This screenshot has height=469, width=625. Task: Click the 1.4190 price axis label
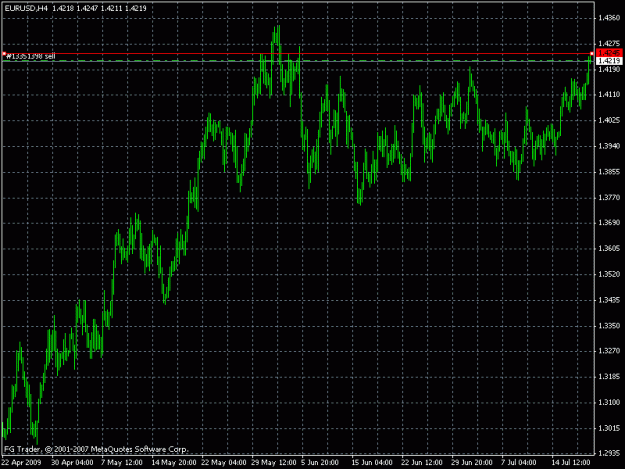click(x=609, y=70)
